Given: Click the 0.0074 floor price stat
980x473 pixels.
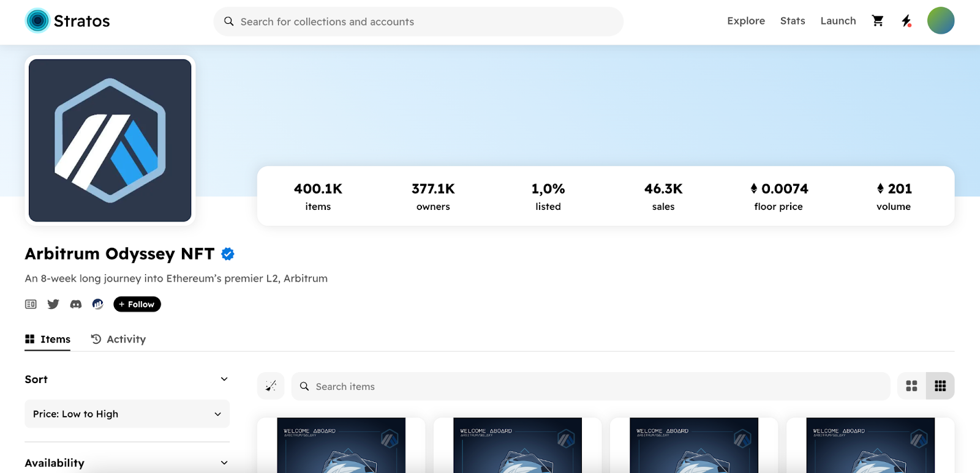Looking at the screenshot, I should pos(778,196).
